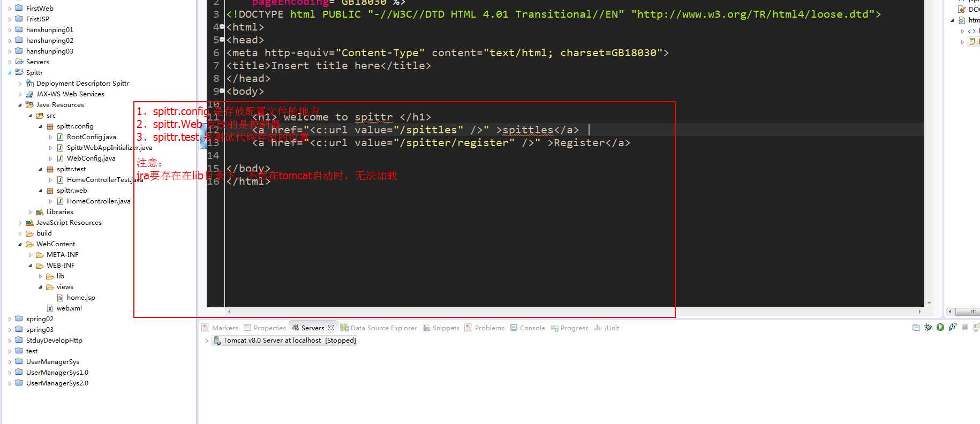Image resolution: width=980 pixels, height=424 pixels.
Task: Click the Tomcat v8.0 server icon
Action: point(217,340)
